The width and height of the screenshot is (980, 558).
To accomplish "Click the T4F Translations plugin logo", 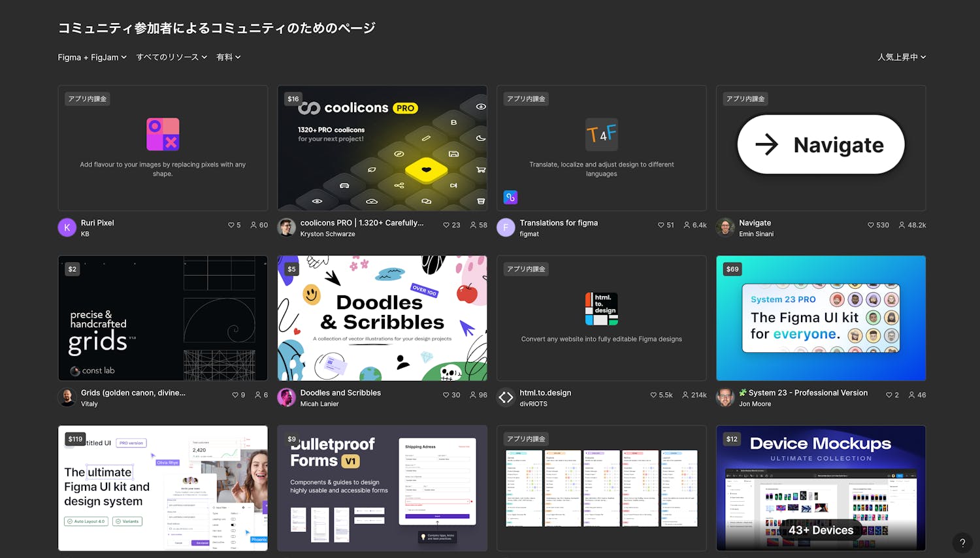I will pos(602,135).
